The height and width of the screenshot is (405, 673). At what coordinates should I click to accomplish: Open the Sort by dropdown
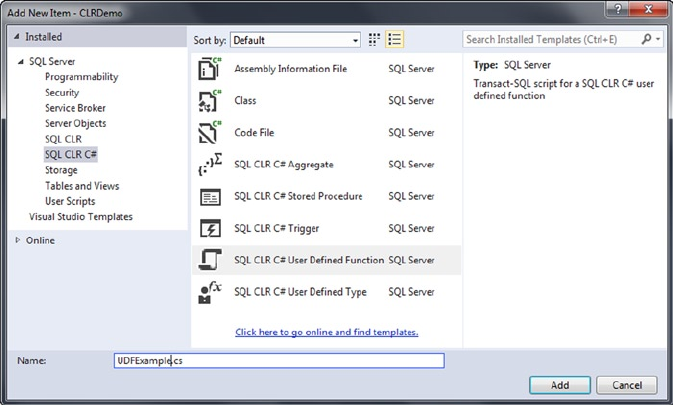pos(295,40)
